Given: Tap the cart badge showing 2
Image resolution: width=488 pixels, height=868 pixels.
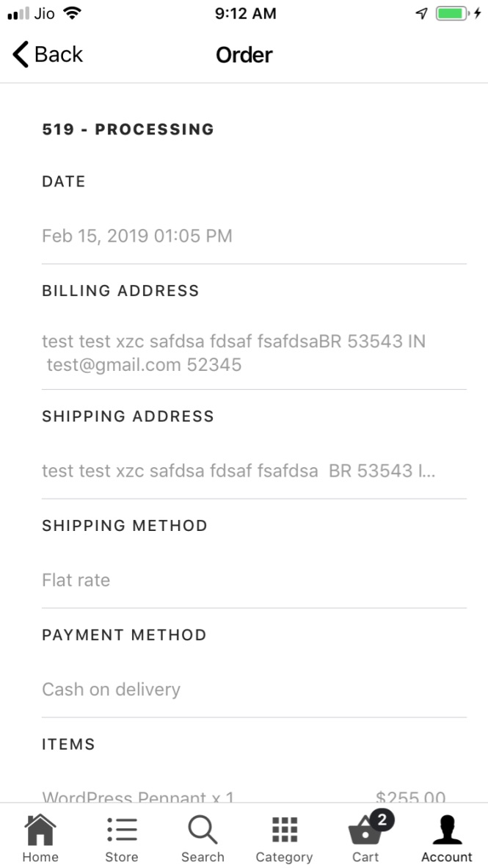Looking at the screenshot, I should 382,820.
